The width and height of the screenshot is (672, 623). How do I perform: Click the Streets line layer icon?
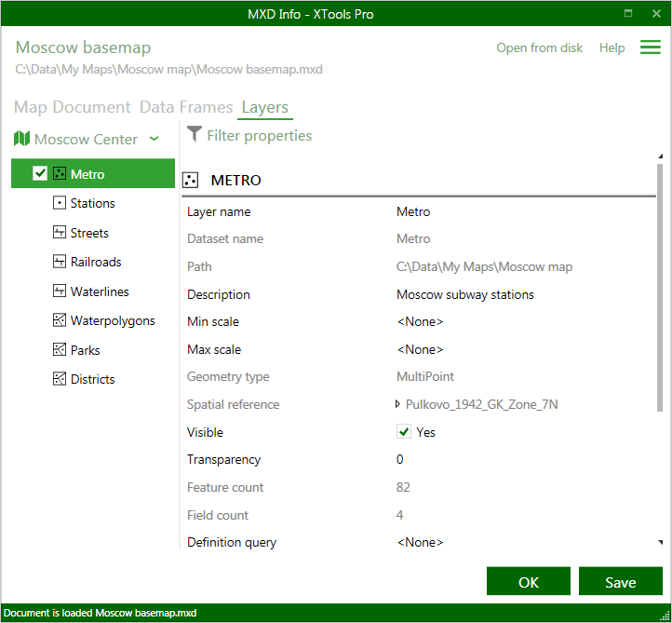60,233
